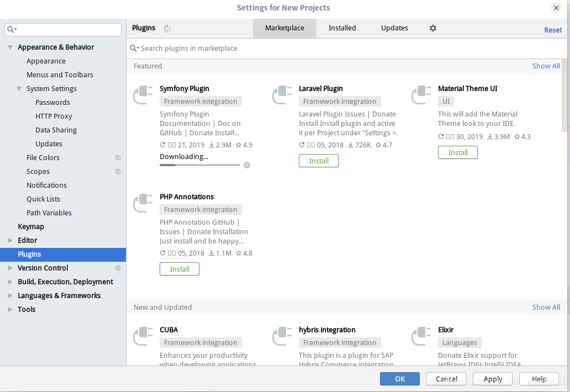Open the Passwords settings page
Screen dimensions: 570x392
pyautogui.click(x=52, y=103)
